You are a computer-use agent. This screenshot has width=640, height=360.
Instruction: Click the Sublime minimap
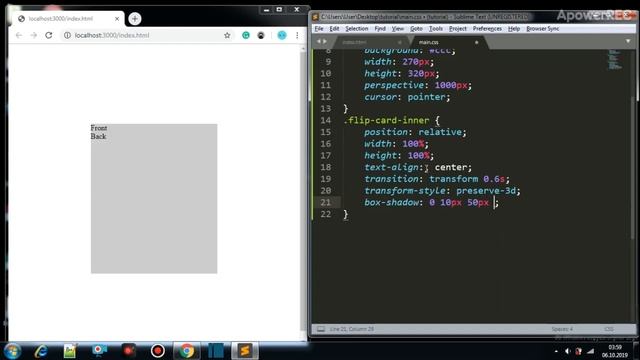tap(615, 60)
